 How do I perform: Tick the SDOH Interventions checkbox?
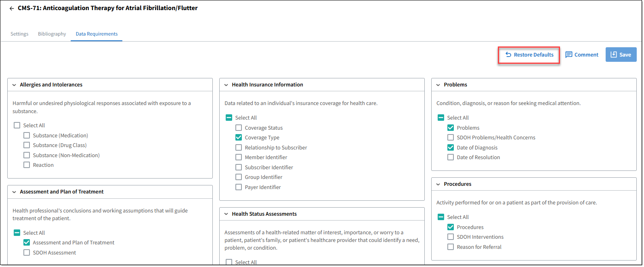[x=451, y=237]
